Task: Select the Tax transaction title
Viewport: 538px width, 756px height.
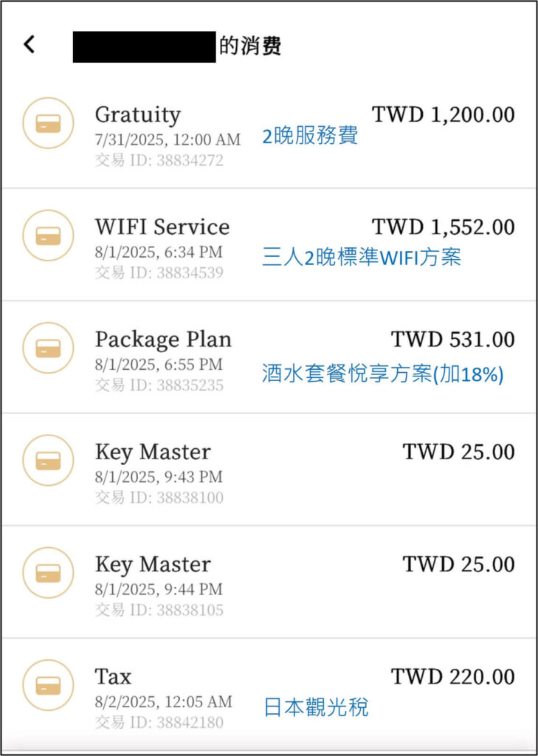Action: click(113, 676)
